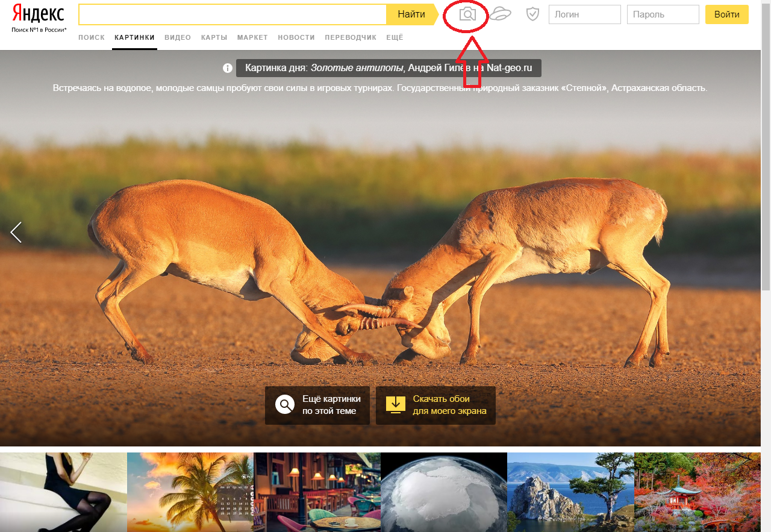Image resolution: width=771 pixels, height=532 pixels.
Task: Open the Картинка дня title link
Action: pyautogui.click(x=389, y=68)
